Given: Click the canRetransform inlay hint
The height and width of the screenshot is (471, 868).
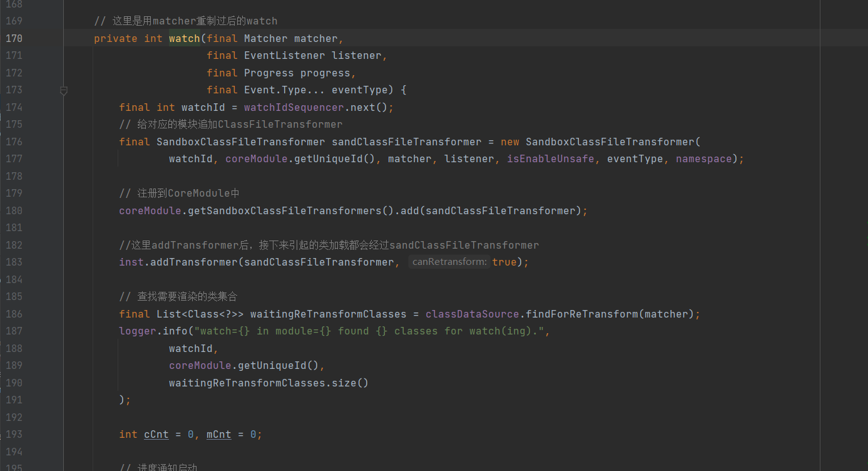Looking at the screenshot, I should click(x=449, y=262).
